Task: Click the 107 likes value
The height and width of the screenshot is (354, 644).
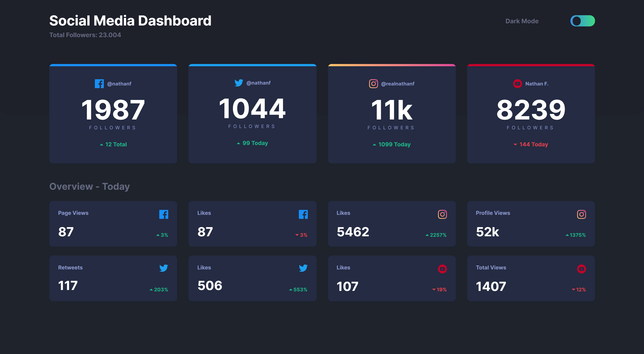Action: (347, 286)
